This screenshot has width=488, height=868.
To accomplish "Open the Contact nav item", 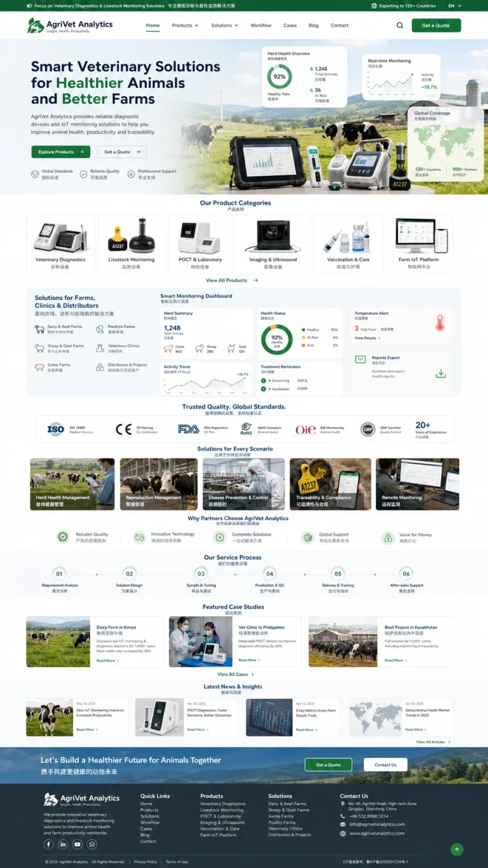I will (339, 25).
